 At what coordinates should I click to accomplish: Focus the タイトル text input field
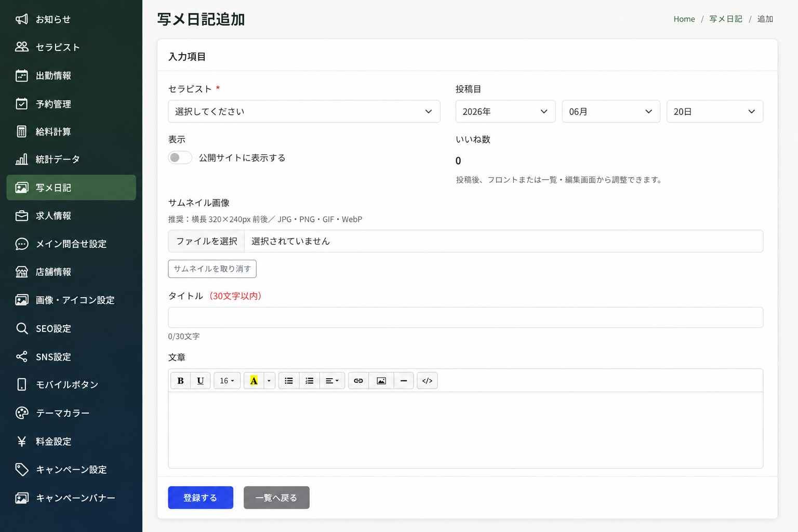tap(465, 317)
